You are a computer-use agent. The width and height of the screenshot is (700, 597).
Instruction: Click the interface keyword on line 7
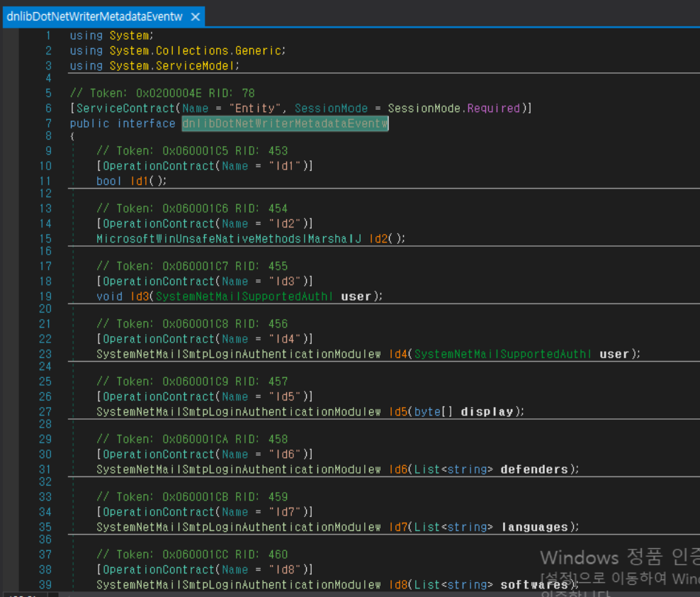[146, 123]
